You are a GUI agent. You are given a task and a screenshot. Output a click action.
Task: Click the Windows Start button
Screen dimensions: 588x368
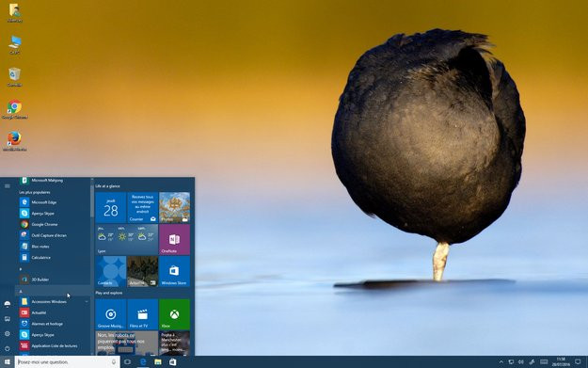8,362
